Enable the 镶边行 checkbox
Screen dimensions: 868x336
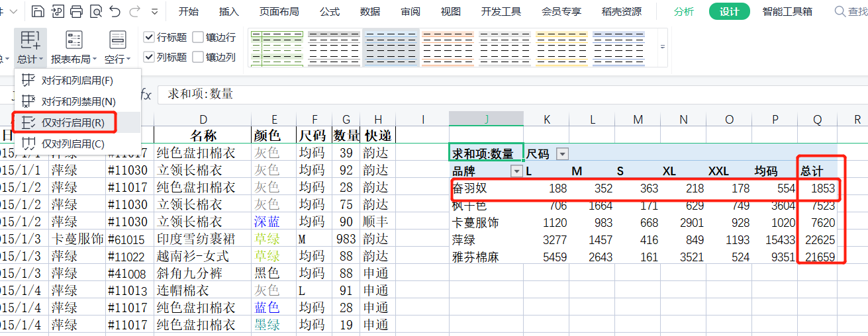click(x=198, y=38)
